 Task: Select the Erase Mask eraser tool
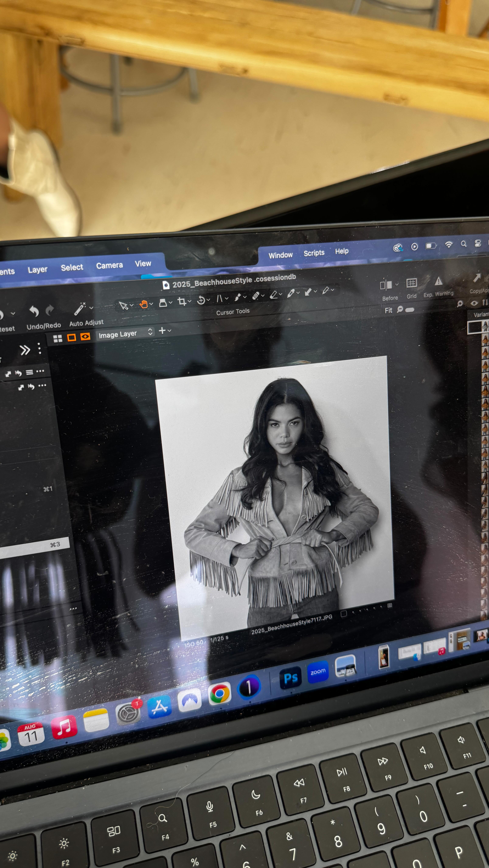[274, 294]
